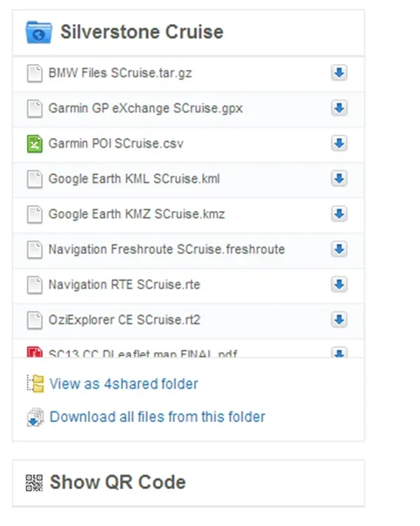Image resolution: width=420 pixels, height=526 pixels.
Task: Open Navigation RTE SCruise.rte file name
Action: click(124, 284)
